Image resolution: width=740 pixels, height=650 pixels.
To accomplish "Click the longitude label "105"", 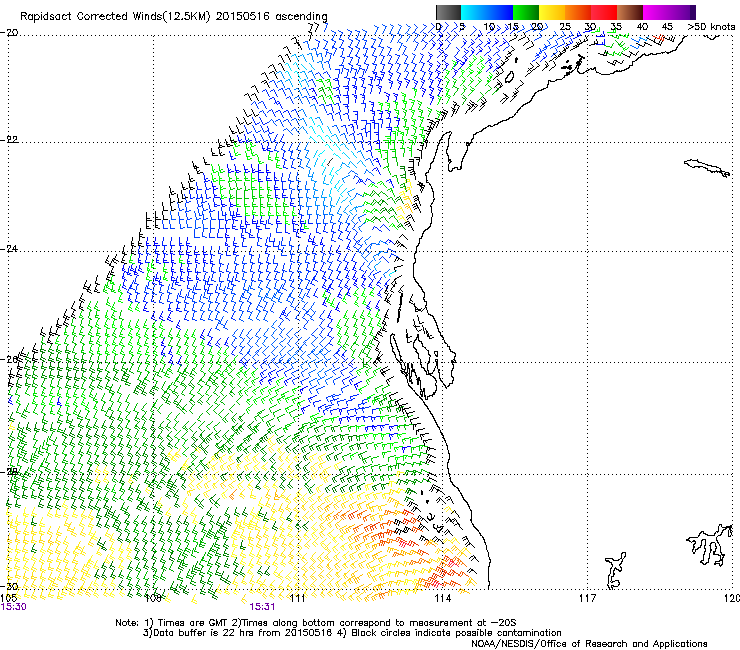I will click(8, 598).
